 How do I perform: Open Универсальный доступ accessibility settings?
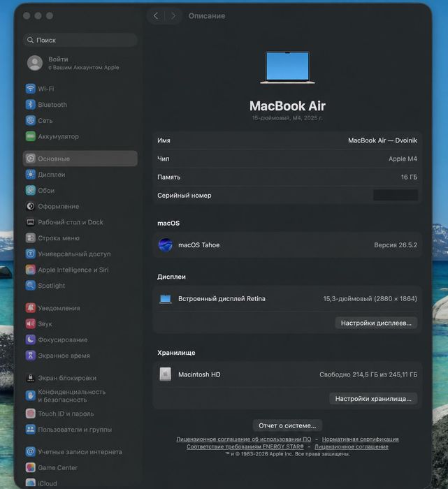[80, 254]
